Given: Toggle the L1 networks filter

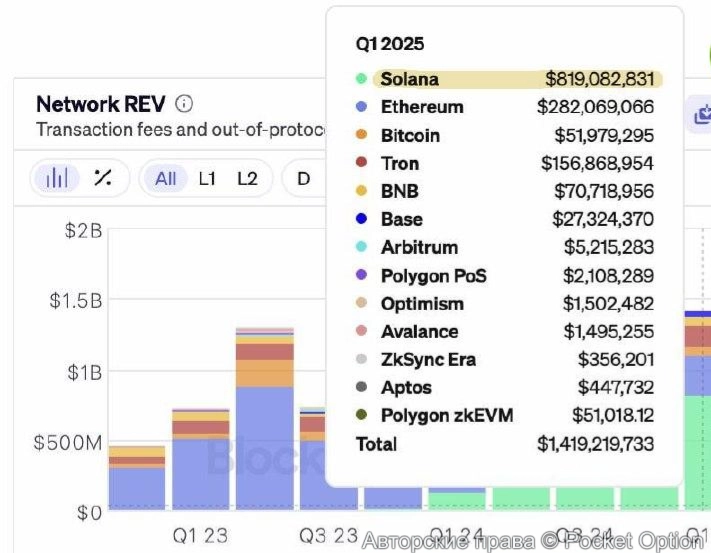Looking at the screenshot, I should [x=207, y=178].
